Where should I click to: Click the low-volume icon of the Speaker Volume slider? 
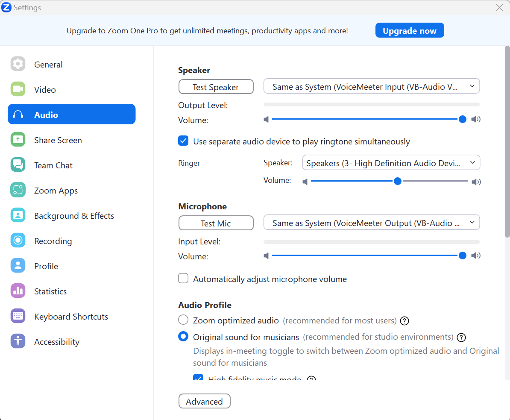(267, 119)
